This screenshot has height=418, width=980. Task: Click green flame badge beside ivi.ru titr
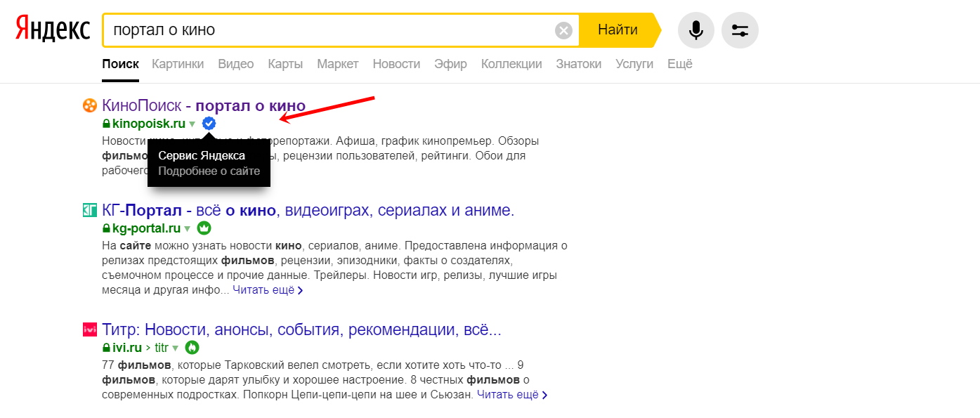192,347
